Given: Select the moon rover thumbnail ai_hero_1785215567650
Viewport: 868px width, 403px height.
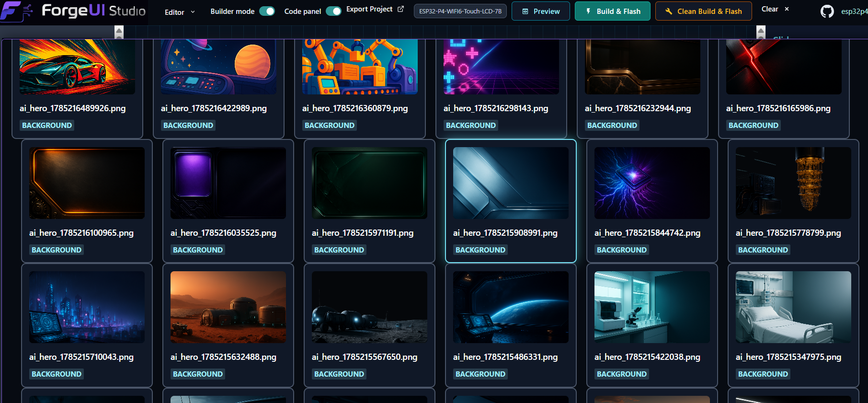Looking at the screenshot, I should 369,307.
